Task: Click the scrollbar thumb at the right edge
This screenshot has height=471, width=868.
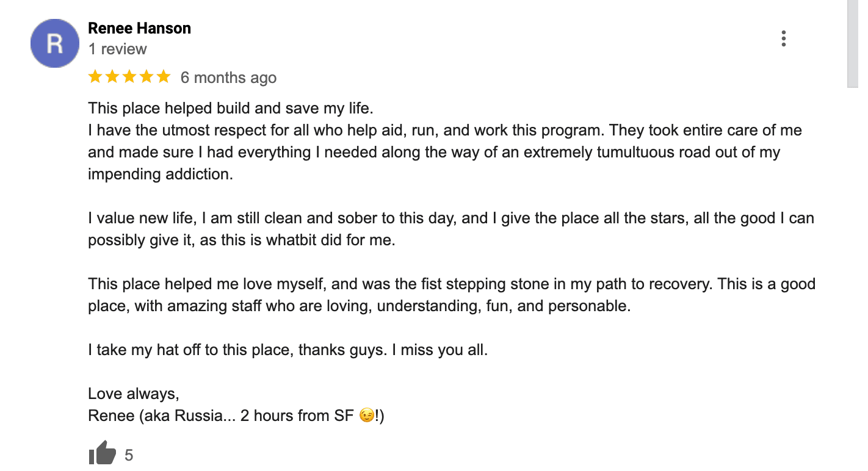Action: [853, 43]
